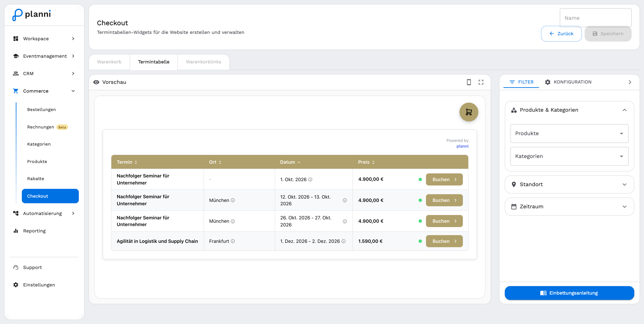The width and height of the screenshot is (644, 324).
Task: Switch to Warenkorblinks tab
Action: tap(203, 62)
